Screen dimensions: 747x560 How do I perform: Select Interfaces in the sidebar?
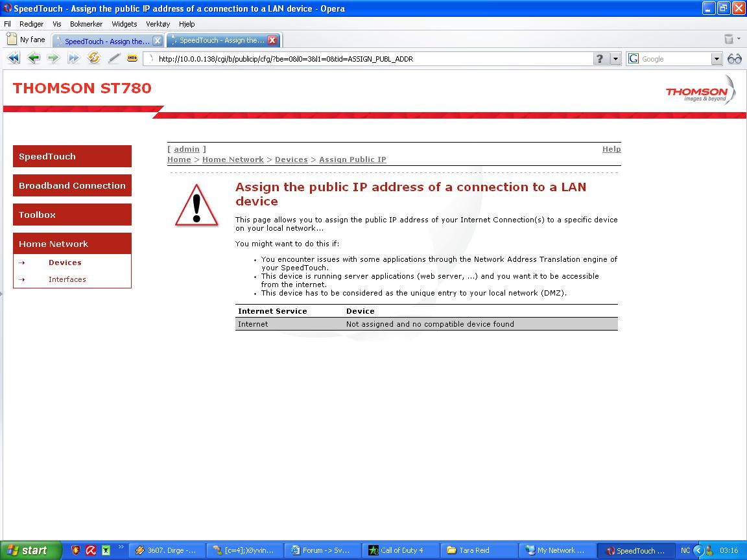(67, 279)
